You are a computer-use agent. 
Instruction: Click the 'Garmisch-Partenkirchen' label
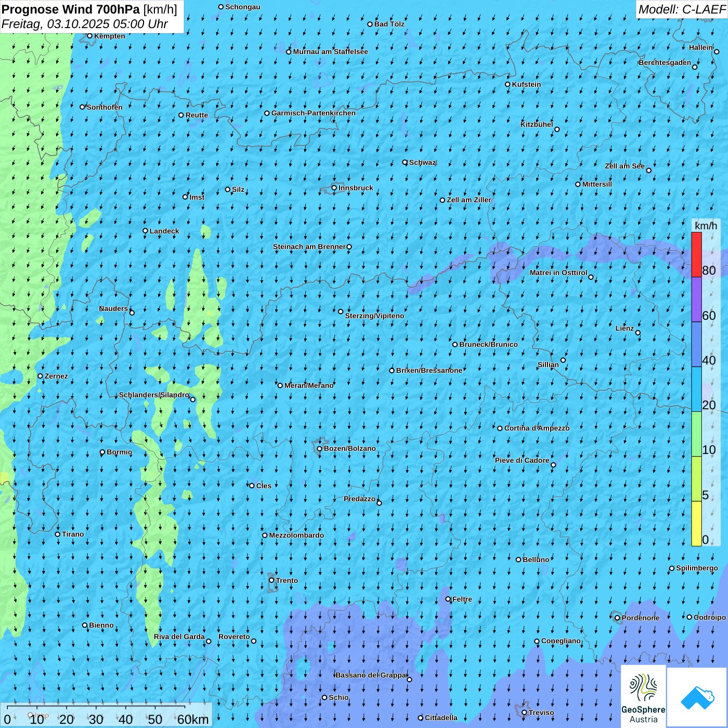tap(314, 113)
